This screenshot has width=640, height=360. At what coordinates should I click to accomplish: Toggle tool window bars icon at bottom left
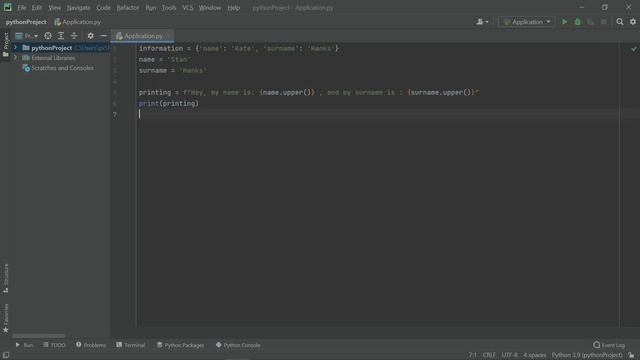point(6,355)
